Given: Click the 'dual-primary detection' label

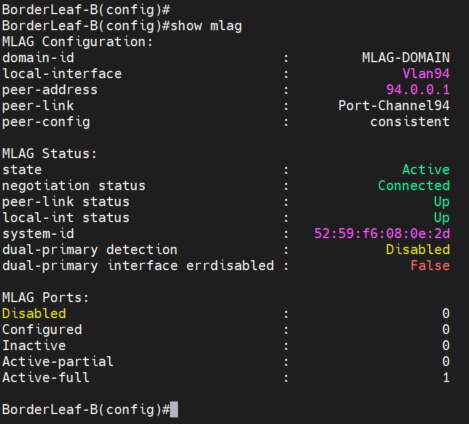Looking at the screenshot, I should [90, 250].
